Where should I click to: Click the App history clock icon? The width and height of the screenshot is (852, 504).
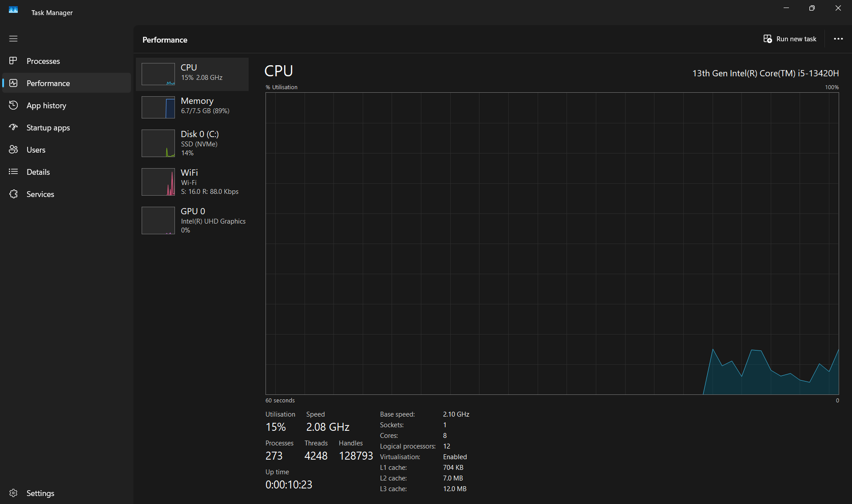coord(13,105)
